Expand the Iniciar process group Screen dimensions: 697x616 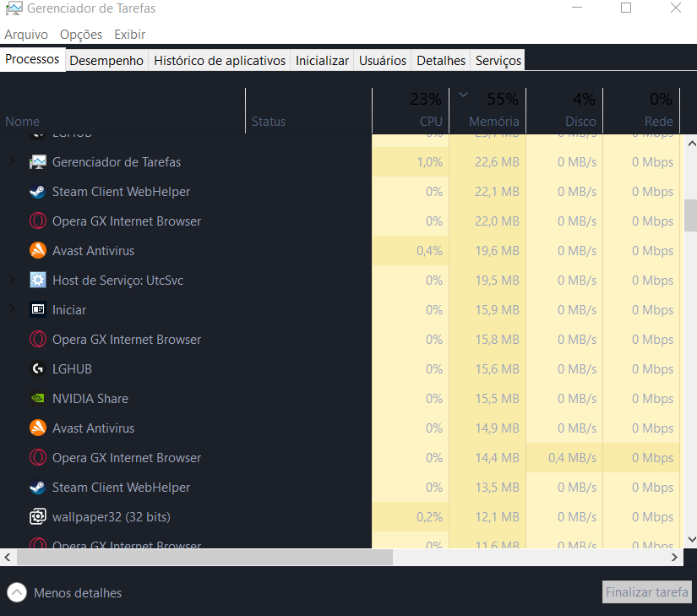[12, 309]
